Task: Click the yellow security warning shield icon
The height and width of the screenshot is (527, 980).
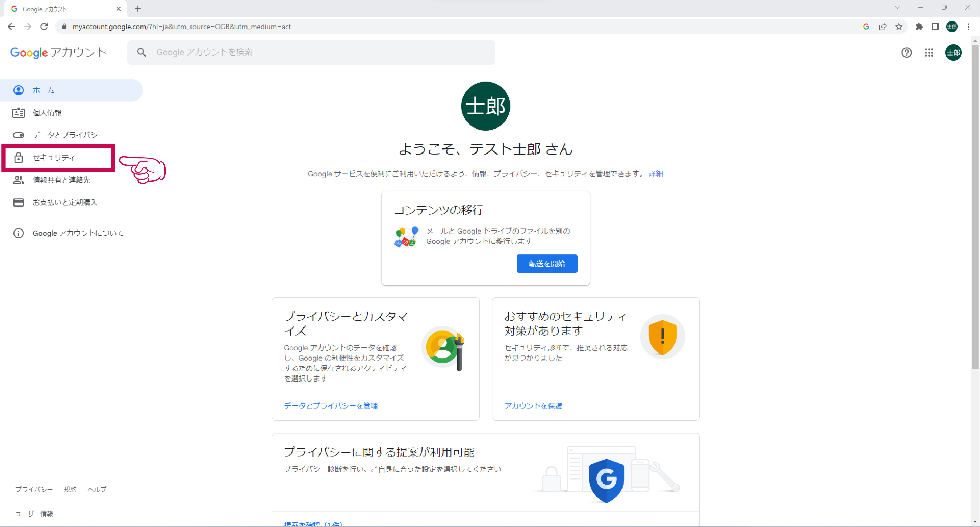Action: (662, 337)
